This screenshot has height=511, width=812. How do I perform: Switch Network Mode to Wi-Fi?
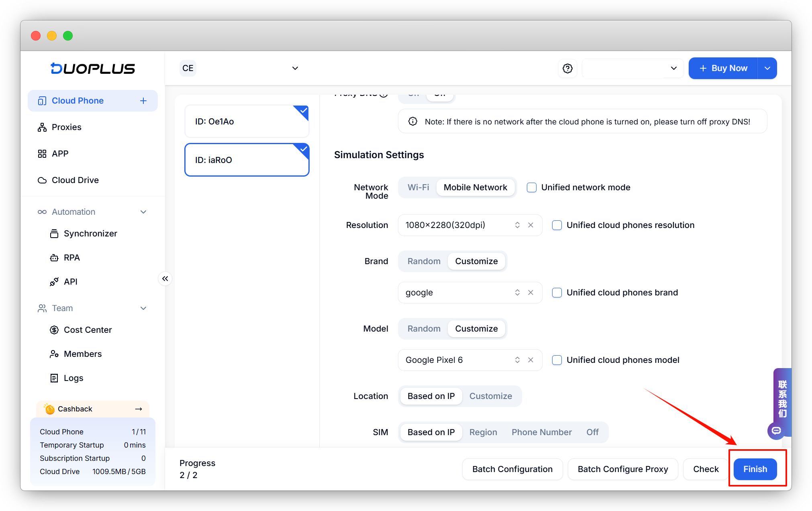[x=418, y=187]
